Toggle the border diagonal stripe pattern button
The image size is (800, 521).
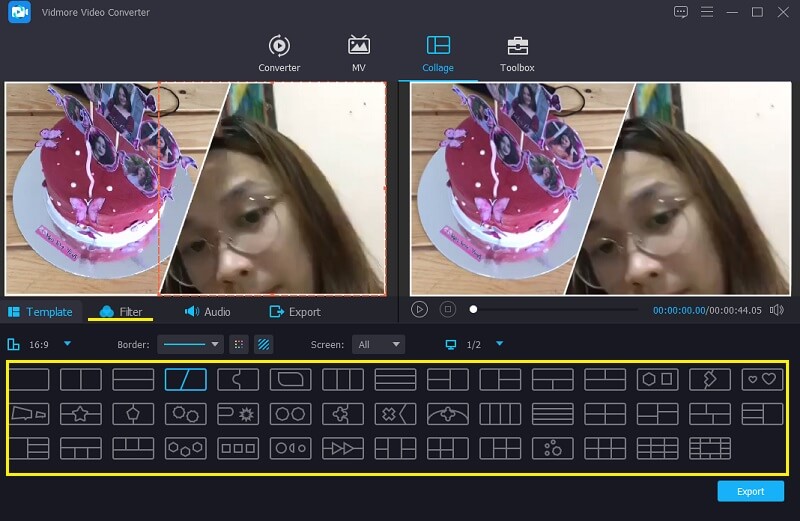pos(264,344)
